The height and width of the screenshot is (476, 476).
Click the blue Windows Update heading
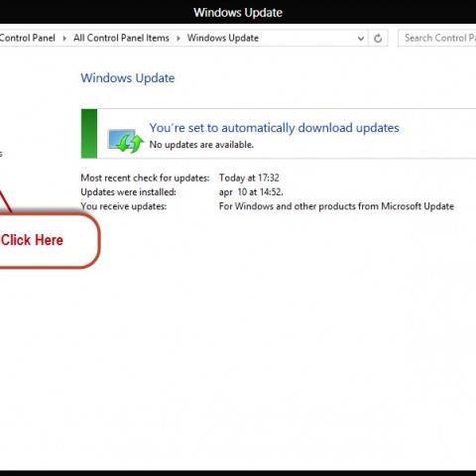pos(128,78)
